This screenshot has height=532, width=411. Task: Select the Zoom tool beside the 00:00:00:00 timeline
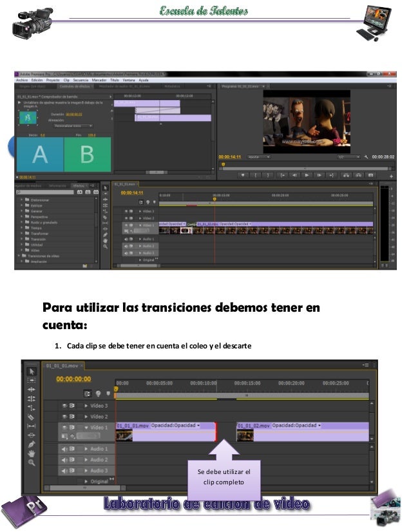[x=32, y=462]
